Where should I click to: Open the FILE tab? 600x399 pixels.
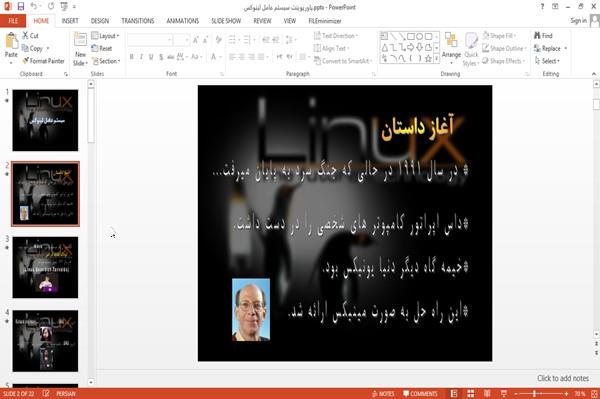click(13, 21)
